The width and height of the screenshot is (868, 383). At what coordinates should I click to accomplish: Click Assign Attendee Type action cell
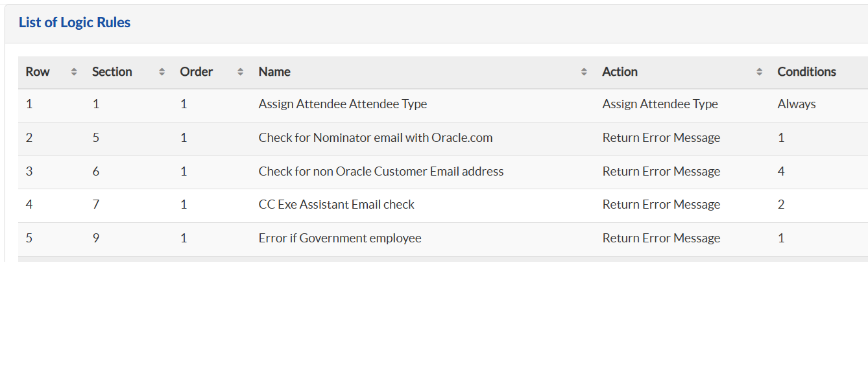[x=660, y=104]
